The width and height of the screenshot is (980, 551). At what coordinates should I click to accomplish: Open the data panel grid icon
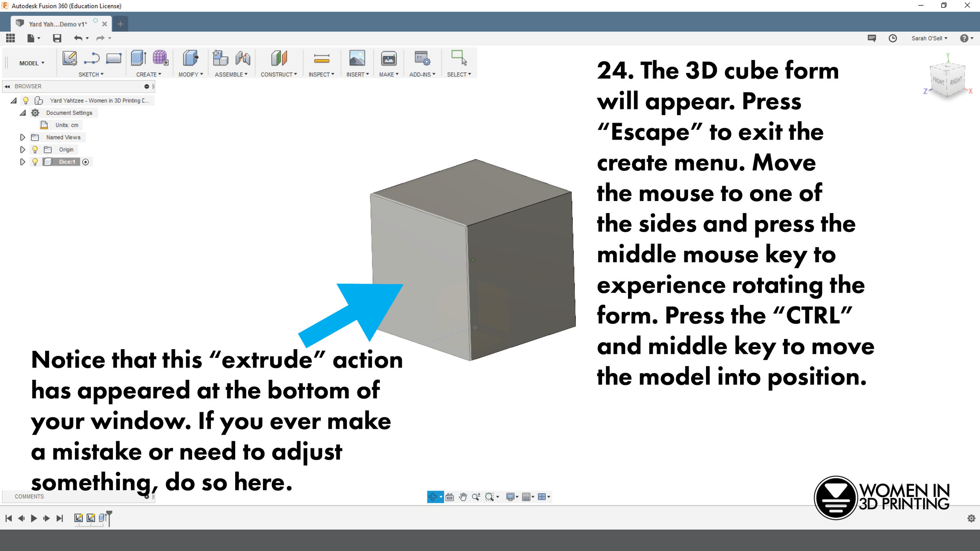point(11,38)
